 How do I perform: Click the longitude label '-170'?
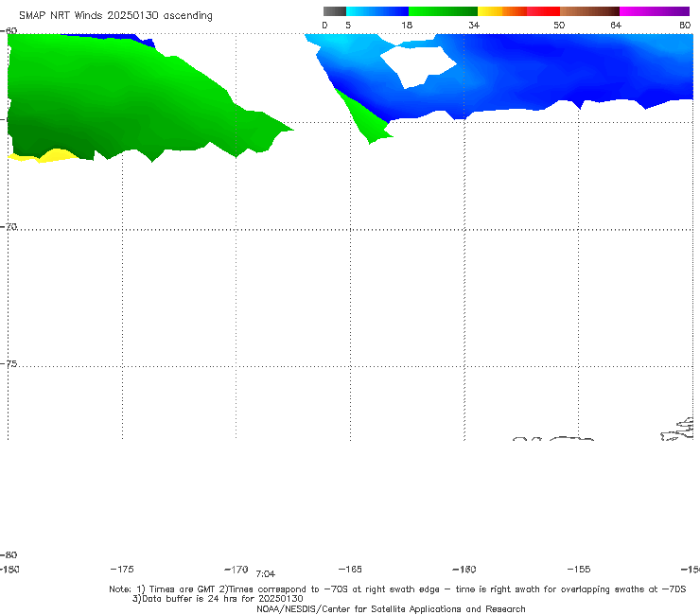236,569
